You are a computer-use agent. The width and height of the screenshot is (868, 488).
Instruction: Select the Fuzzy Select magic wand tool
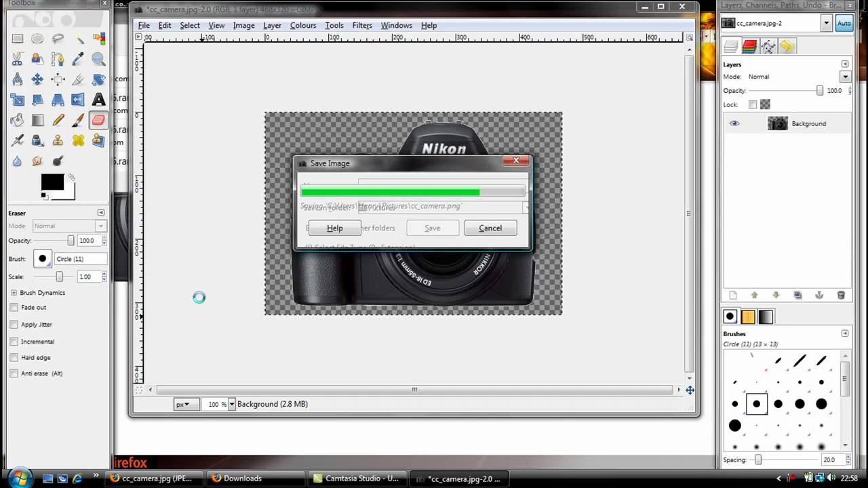point(78,39)
